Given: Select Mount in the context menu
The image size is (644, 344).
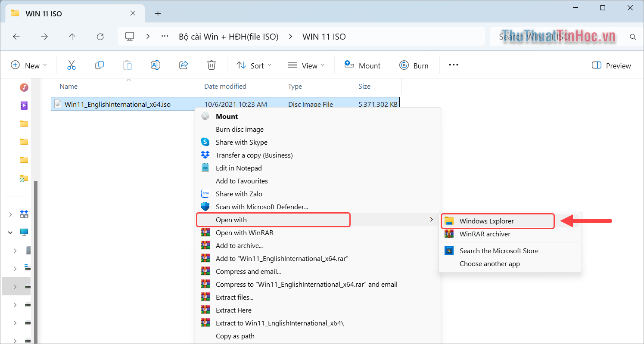Looking at the screenshot, I should pos(318,116).
